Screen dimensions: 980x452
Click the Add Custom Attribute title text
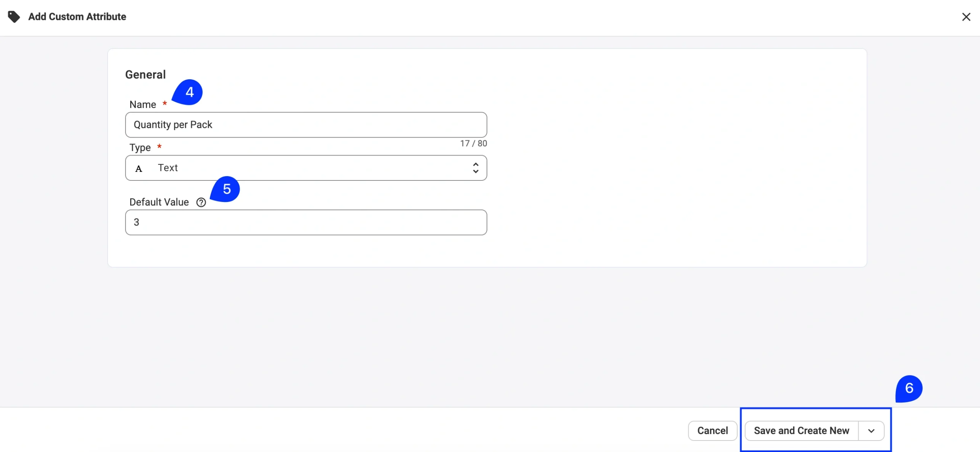[x=77, y=17]
